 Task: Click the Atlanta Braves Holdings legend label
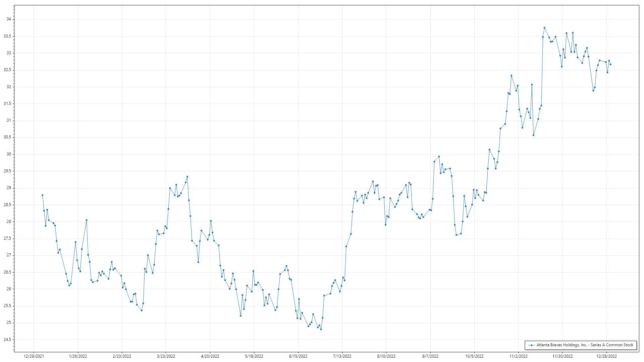[585, 345]
